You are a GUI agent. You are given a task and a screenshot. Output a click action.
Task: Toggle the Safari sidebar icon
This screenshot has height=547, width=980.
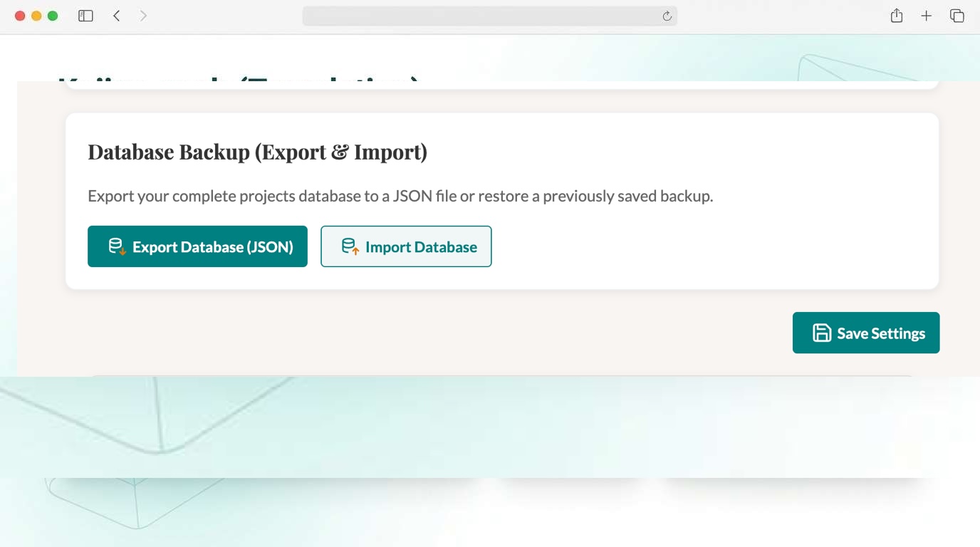(x=85, y=16)
